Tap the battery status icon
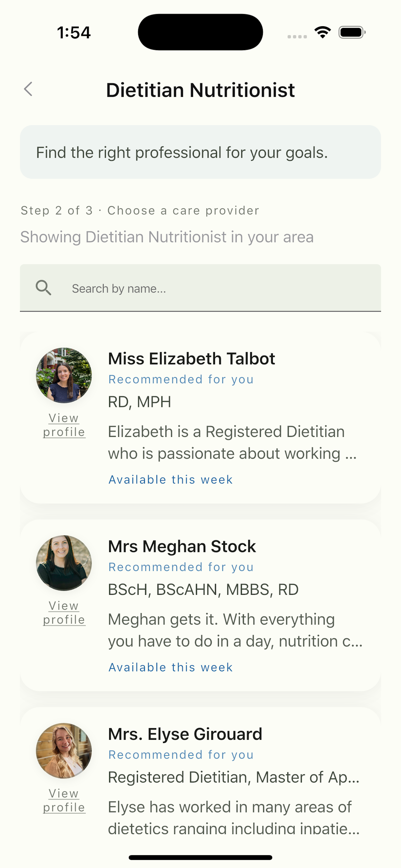The height and width of the screenshot is (868, 401). coord(352,32)
